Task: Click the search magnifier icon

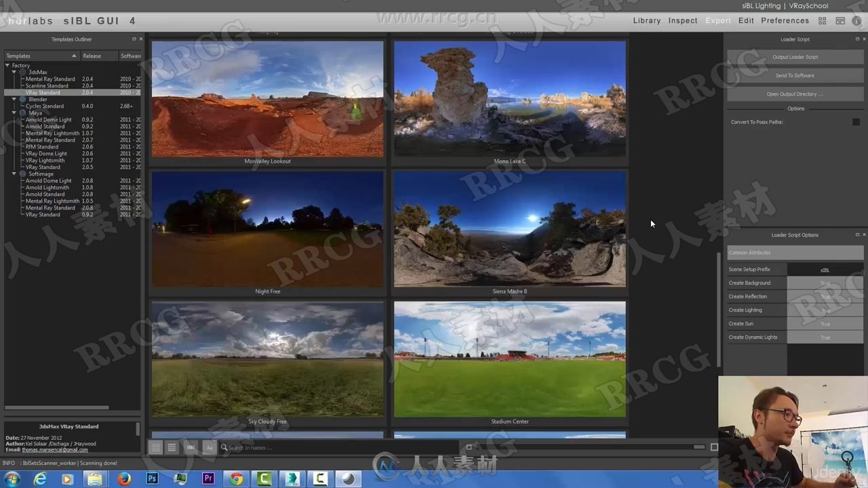Action: pyautogui.click(x=224, y=447)
